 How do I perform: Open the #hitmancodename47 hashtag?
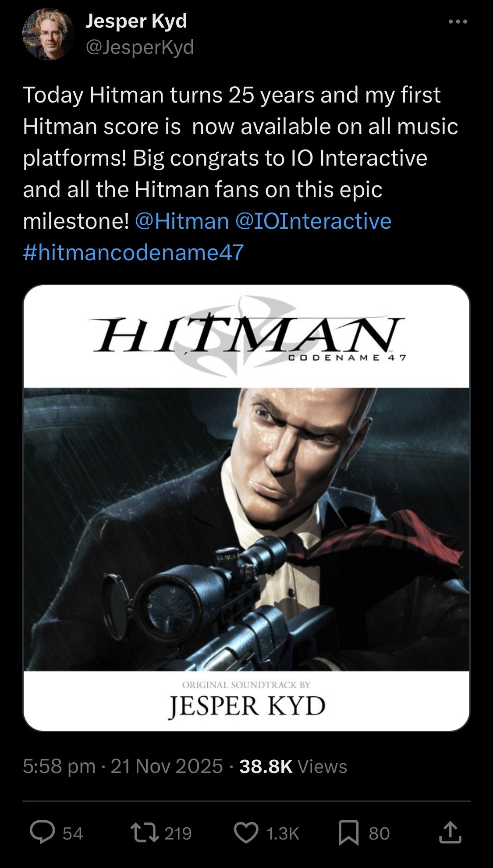[x=133, y=252]
